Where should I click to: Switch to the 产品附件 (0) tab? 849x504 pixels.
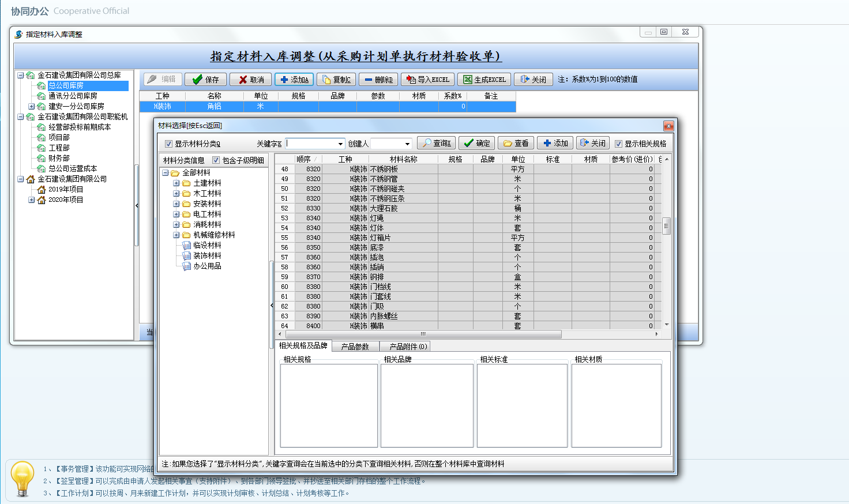tap(408, 347)
